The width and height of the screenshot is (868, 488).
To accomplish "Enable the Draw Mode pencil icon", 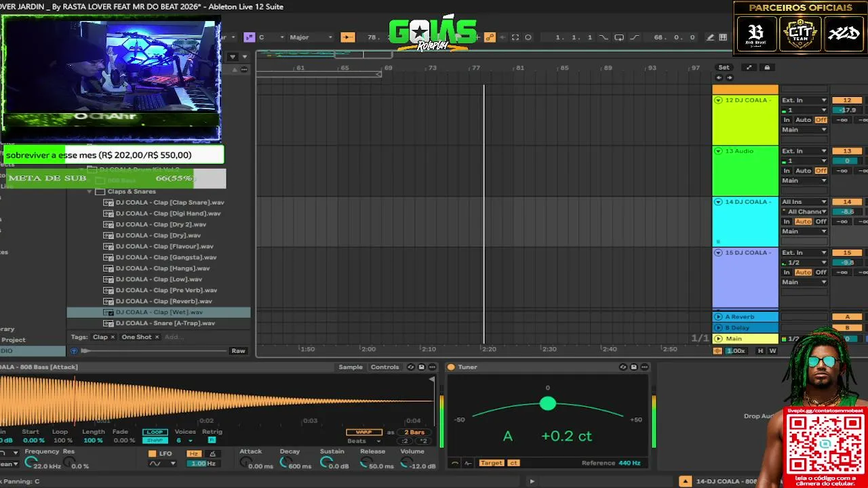I will click(x=711, y=37).
